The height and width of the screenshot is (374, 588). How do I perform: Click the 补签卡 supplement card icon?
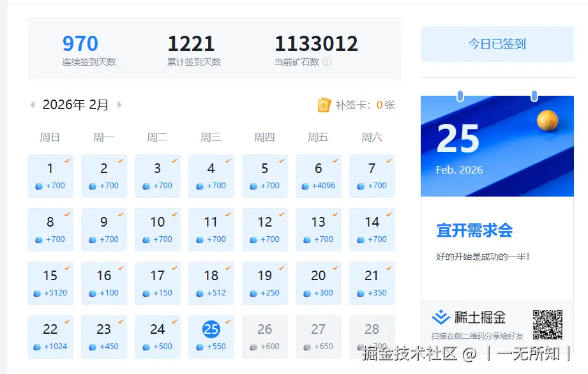coord(324,105)
